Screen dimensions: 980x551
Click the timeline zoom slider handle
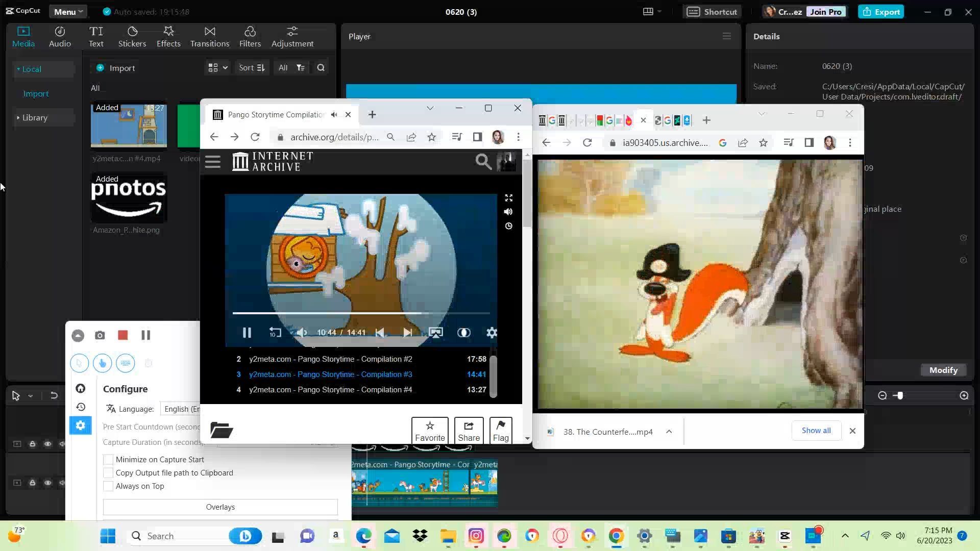tap(900, 395)
